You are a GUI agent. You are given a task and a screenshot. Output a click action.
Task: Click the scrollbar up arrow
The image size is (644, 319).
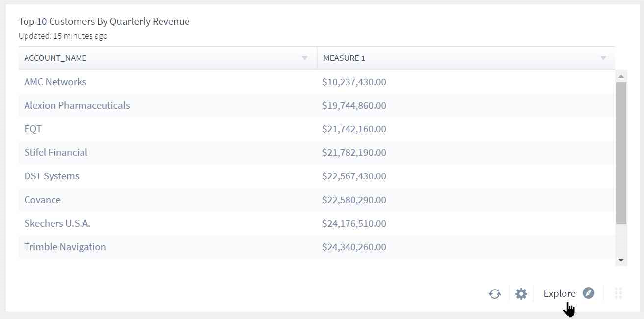click(x=621, y=76)
